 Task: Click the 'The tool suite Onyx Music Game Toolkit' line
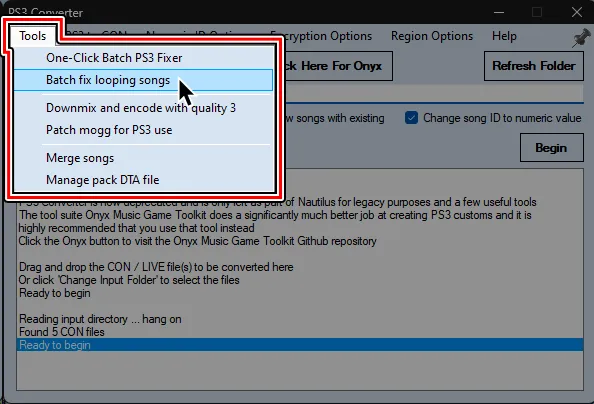(275, 215)
